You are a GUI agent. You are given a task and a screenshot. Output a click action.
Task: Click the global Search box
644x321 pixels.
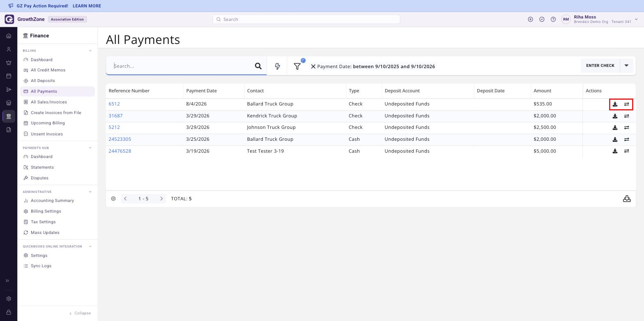click(306, 19)
